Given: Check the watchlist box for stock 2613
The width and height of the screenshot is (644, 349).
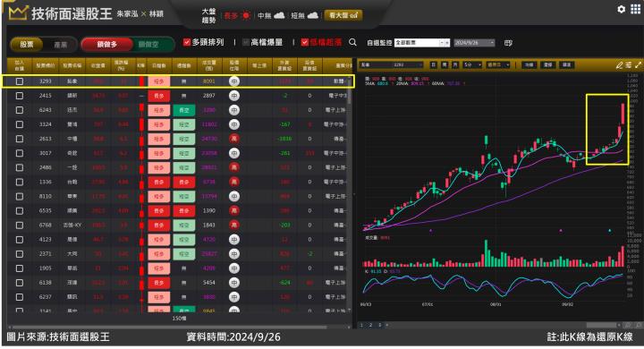Looking at the screenshot, I should (20, 139).
